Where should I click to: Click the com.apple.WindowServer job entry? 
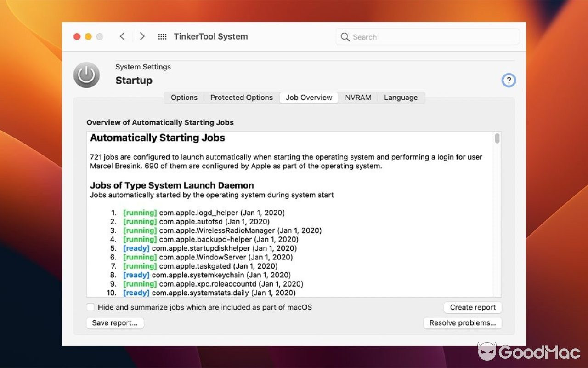pyautogui.click(x=208, y=257)
